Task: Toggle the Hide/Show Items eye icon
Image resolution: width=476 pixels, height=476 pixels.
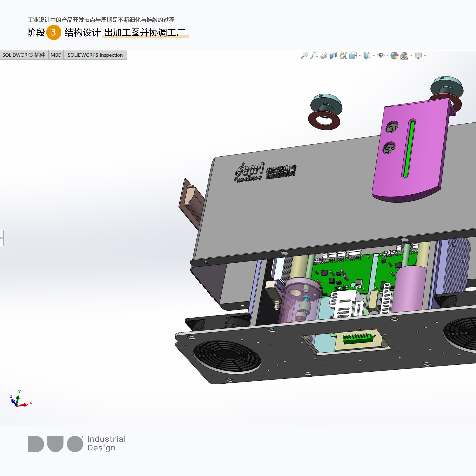Action: (381, 55)
